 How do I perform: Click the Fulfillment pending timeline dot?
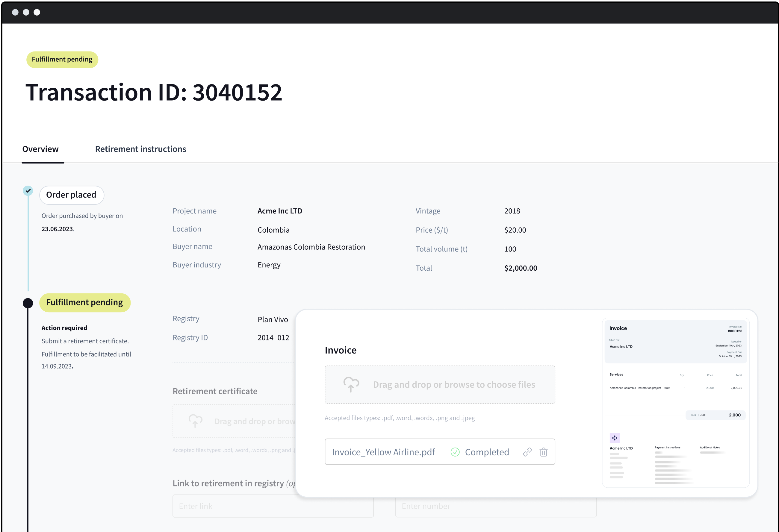tap(28, 303)
